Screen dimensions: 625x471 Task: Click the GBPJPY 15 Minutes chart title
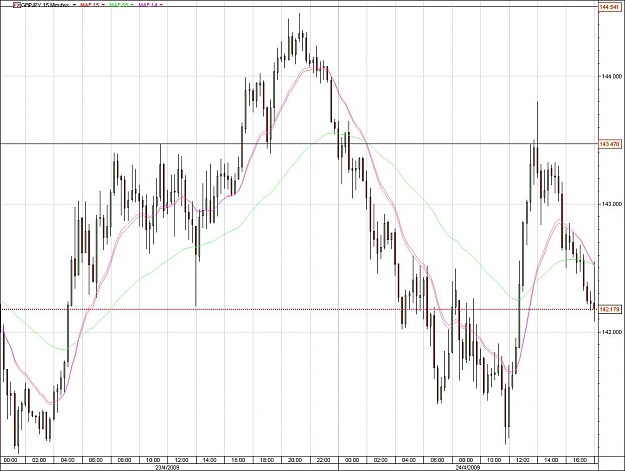[45, 5]
